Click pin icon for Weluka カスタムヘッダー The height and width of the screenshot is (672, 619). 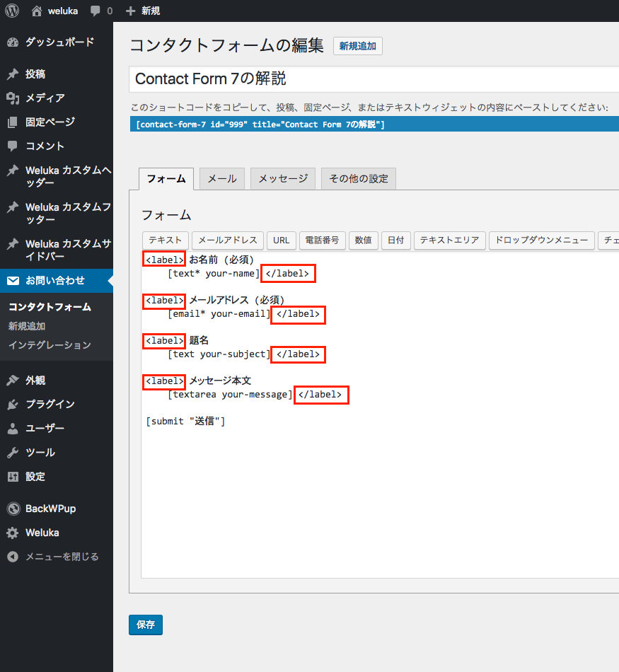click(13, 170)
